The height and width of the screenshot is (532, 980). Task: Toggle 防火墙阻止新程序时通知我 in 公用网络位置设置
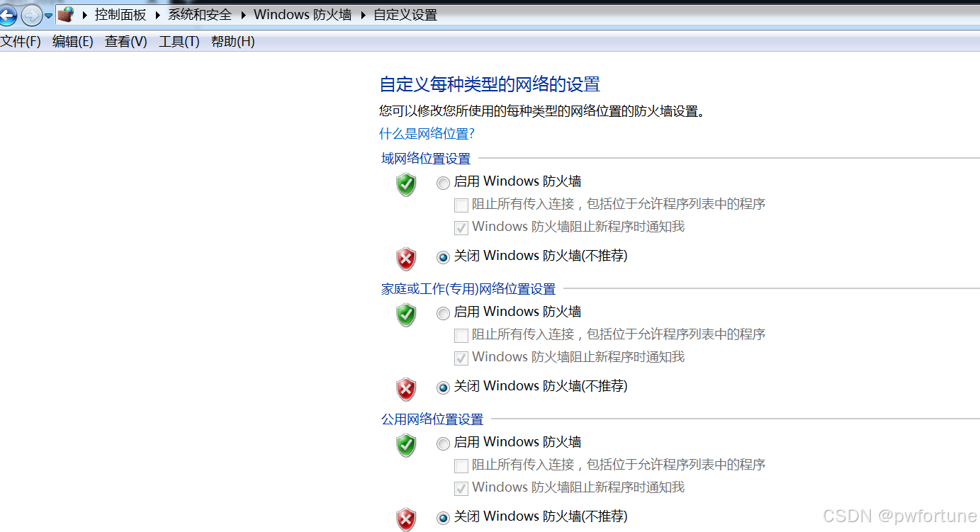point(461,489)
